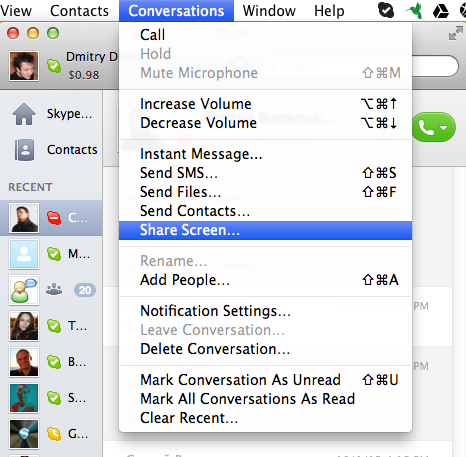Open the Skype Home sidebar item
Image resolution: width=466 pixels, height=457 pixels.
click(x=52, y=114)
